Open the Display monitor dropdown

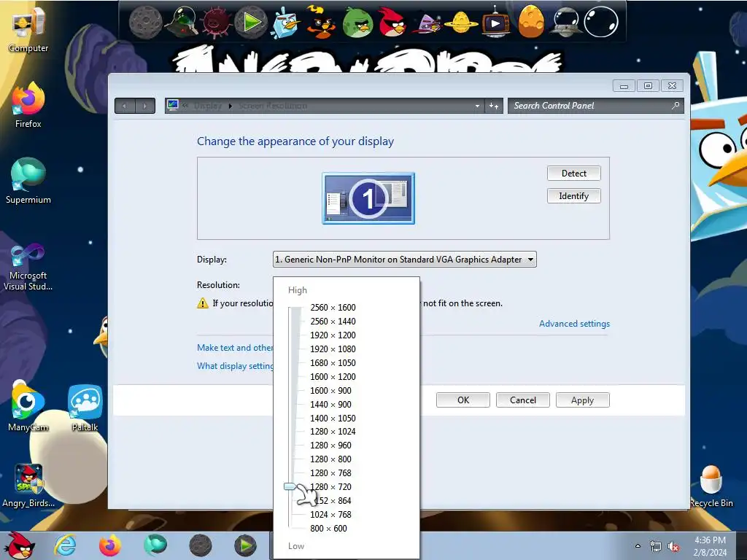(x=404, y=260)
